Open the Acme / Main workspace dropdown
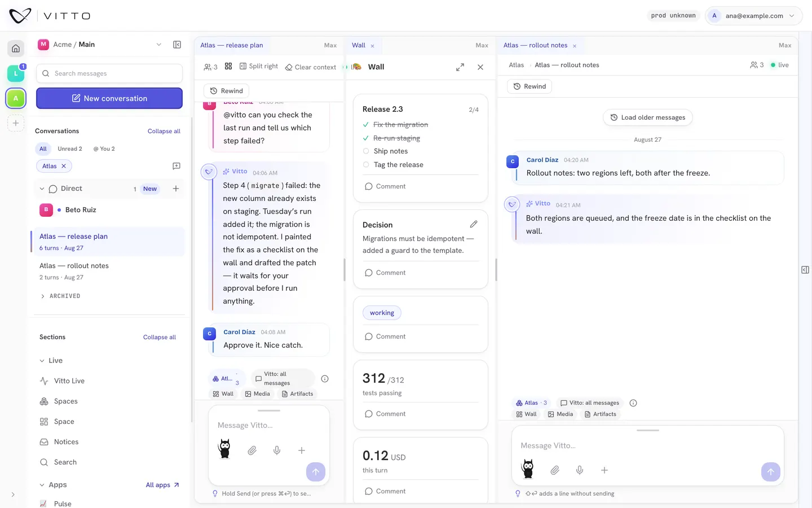Image resolution: width=812 pixels, height=508 pixels. point(100,45)
